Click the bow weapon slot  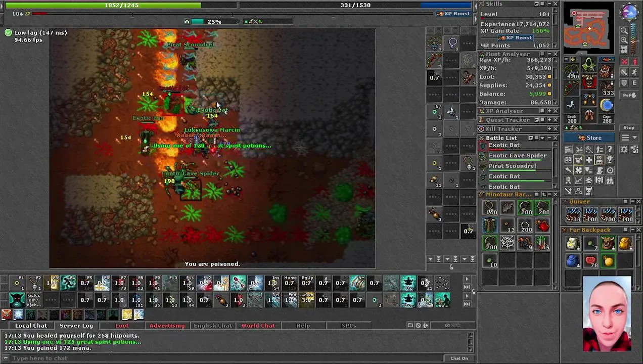pyautogui.click(x=572, y=88)
